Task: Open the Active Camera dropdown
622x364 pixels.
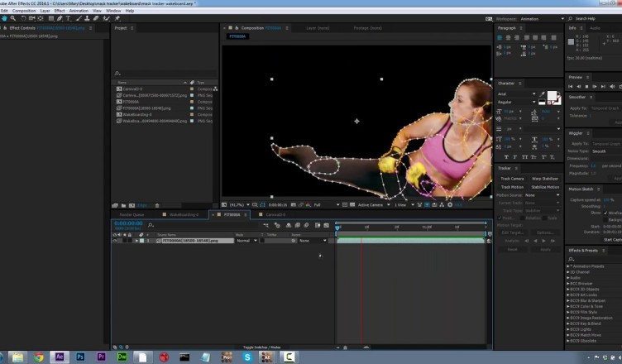Action: tap(374, 205)
